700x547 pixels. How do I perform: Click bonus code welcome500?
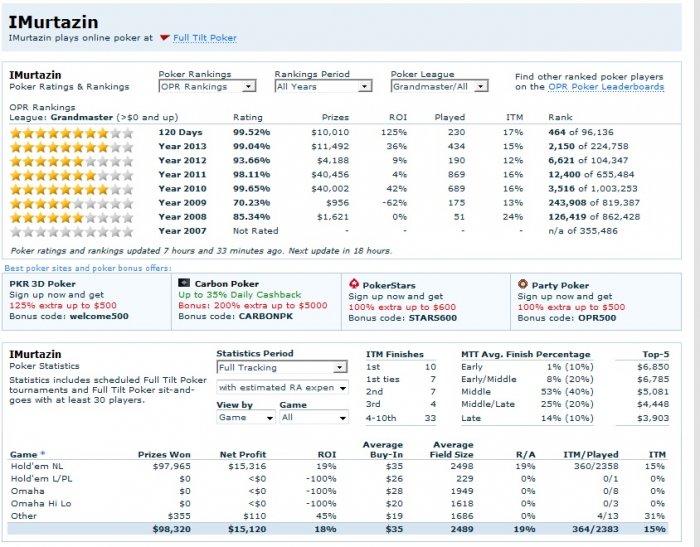pos(99,317)
